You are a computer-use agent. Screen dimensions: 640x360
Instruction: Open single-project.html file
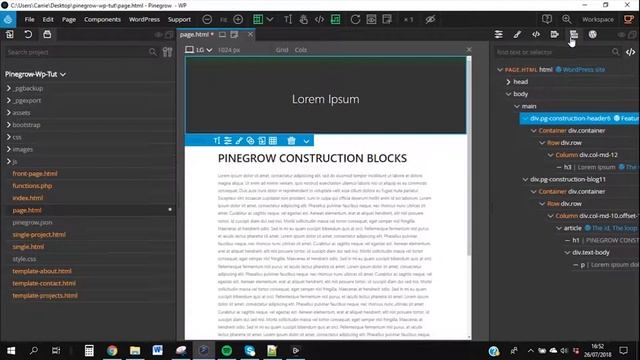(x=39, y=235)
